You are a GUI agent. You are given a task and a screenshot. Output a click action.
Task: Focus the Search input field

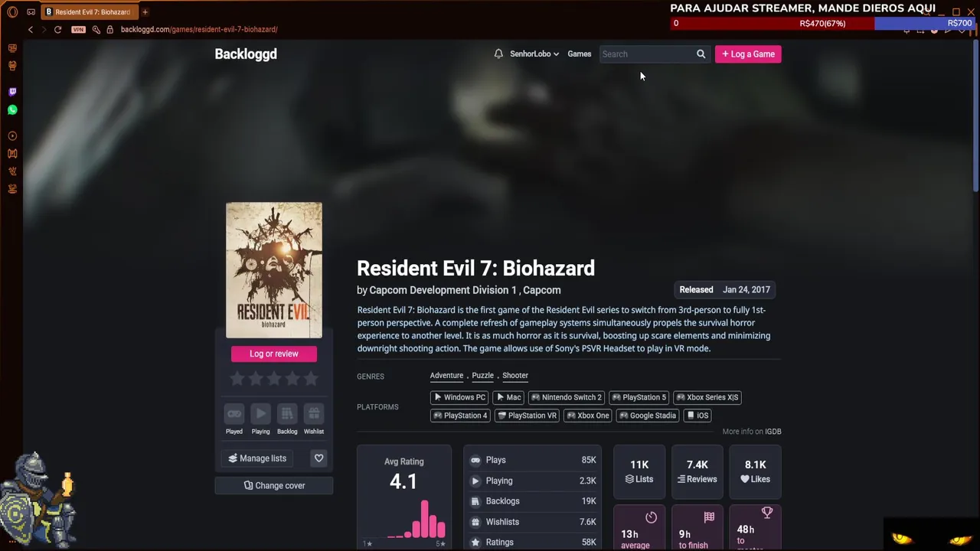click(x=646, y=54)
